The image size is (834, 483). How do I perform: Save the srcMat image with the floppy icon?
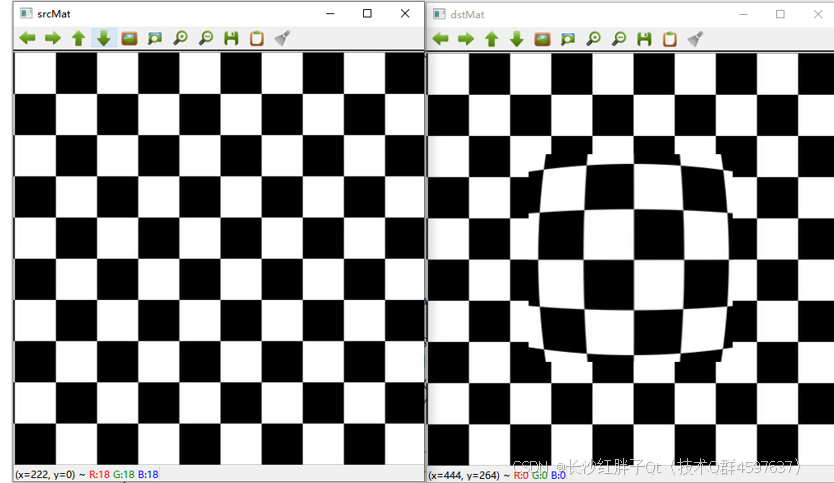(231, 38)
